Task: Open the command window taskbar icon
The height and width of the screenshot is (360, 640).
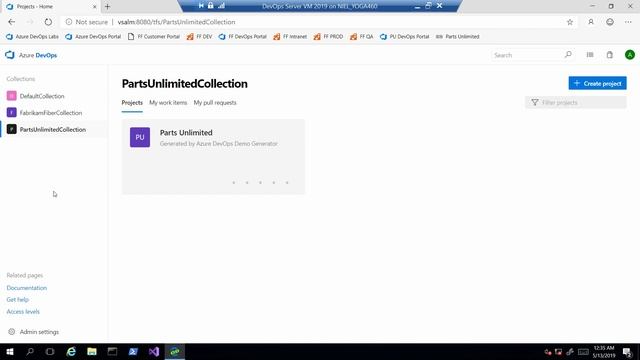Action: [112, 351]
